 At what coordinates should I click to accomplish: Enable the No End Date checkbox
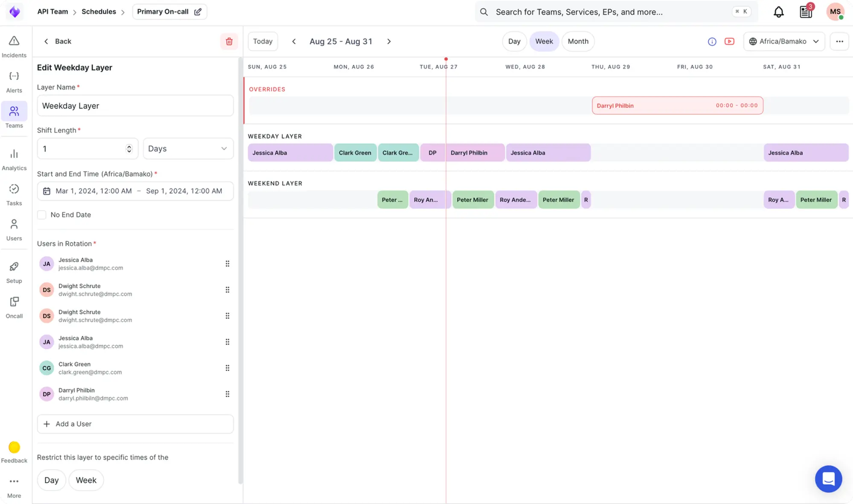[x=42, y=215]
